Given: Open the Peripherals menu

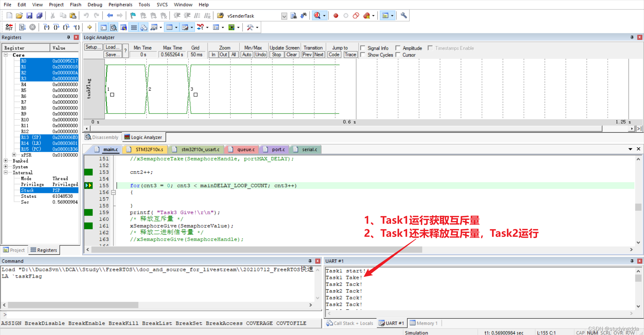Looking at the screenshot, I should (x=120, y=5).
